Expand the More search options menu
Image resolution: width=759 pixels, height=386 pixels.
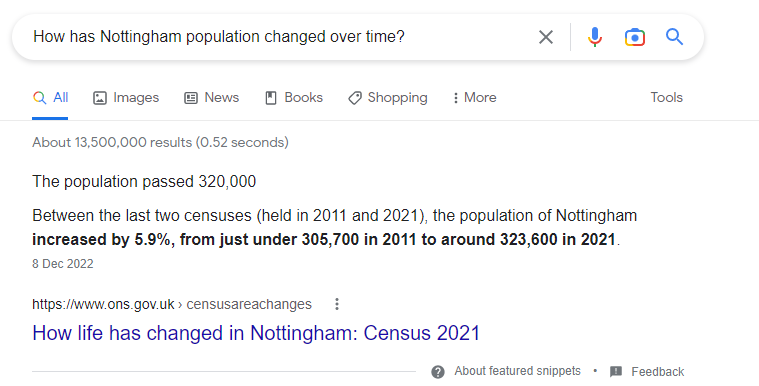[x=474, y=97]
